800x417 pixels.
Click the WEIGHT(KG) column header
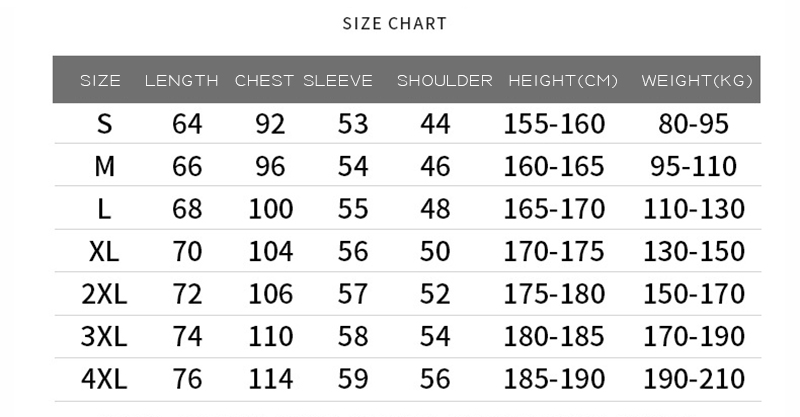697,81
